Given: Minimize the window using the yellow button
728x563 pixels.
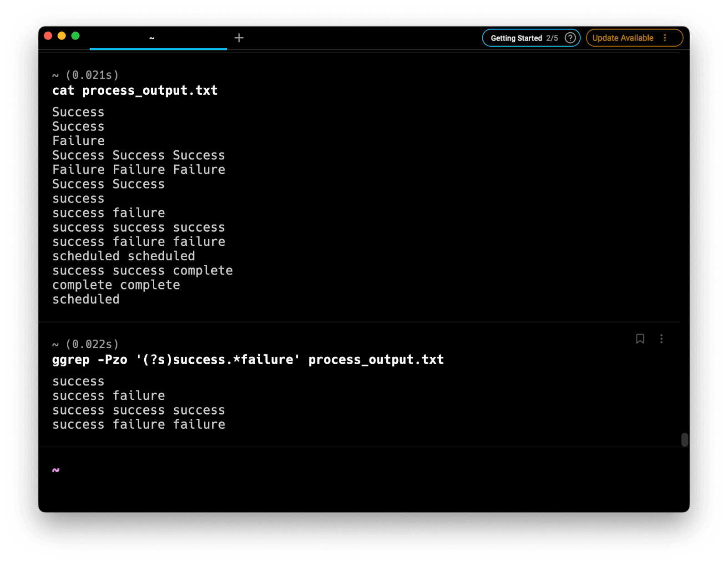Looking at the screenshot, I should point(62,36).
